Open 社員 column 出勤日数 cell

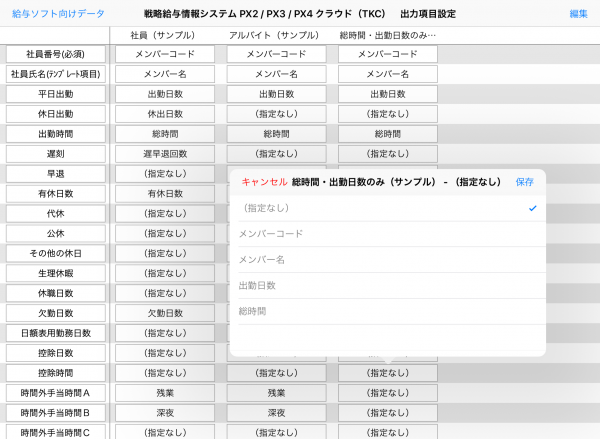[165, 94]
